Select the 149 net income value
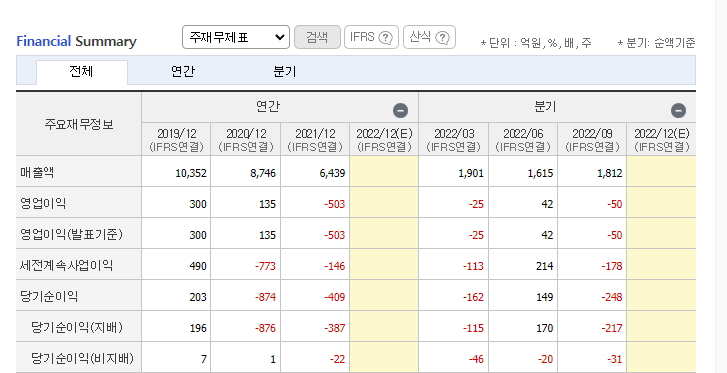 tap(545, 297)
